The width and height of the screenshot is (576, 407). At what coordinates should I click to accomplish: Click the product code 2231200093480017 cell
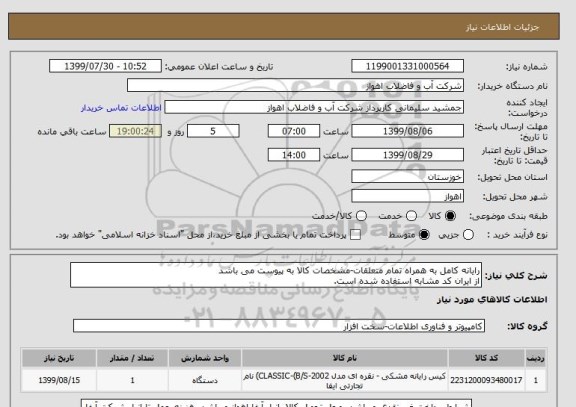(x=486, y=381)
